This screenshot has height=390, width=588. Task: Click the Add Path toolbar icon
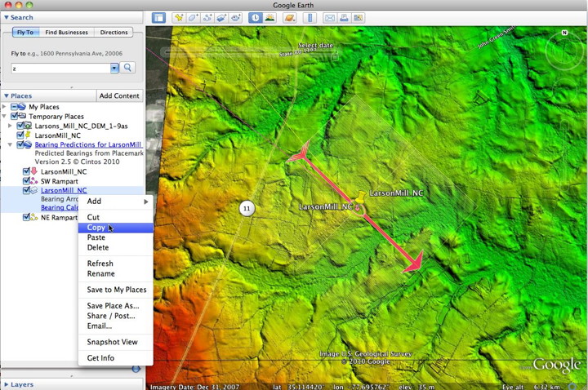point(208,17)
